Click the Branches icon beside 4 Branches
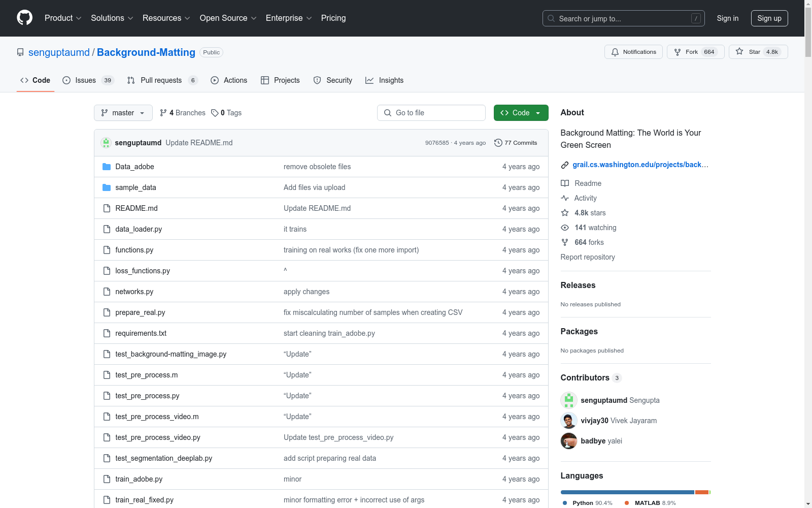812x508 pixels. (163, 113)
